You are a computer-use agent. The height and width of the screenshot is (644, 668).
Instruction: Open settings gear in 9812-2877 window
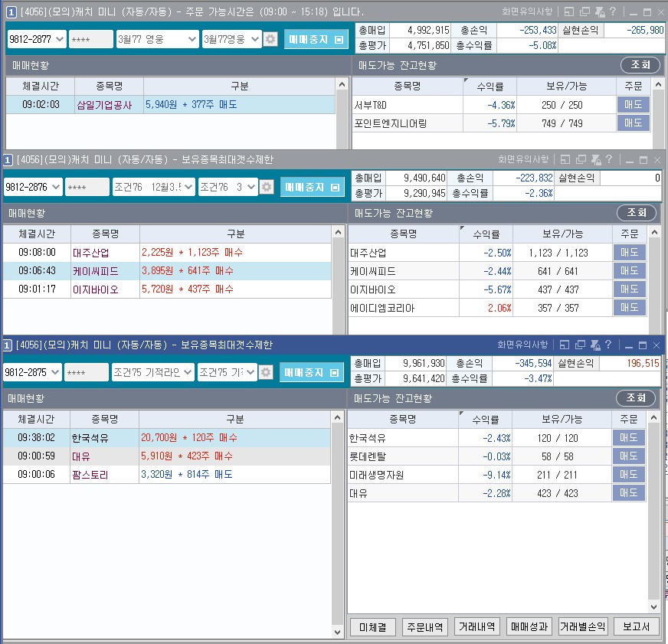coord(270,39)
